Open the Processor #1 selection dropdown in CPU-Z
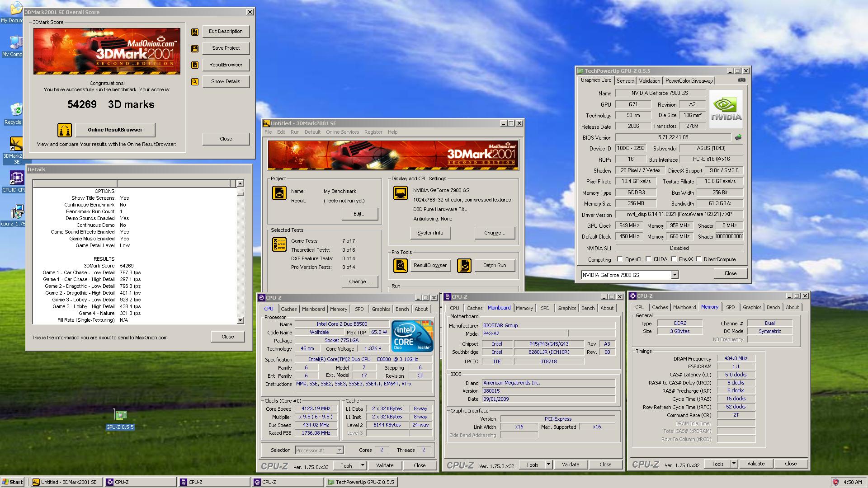The image size is (868, 488). [340, 450]
